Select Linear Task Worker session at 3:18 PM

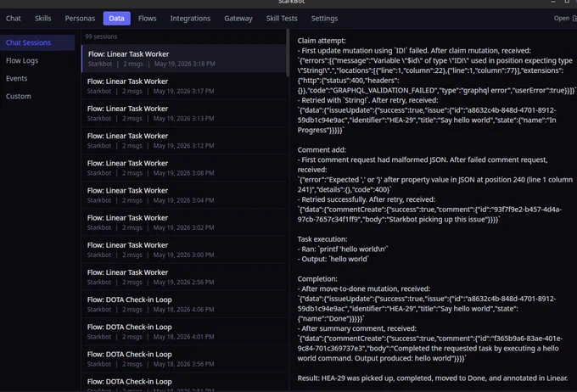coord(183,59)
